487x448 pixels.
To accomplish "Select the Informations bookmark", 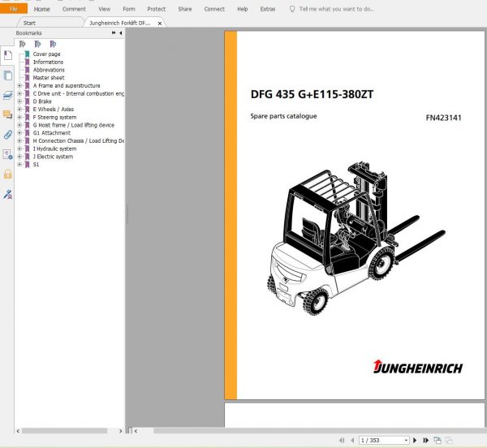I will click(x=48, y=62).
